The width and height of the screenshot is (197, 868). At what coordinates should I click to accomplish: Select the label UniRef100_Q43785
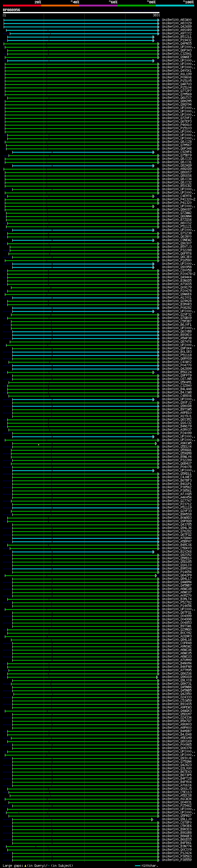point(176,525)
